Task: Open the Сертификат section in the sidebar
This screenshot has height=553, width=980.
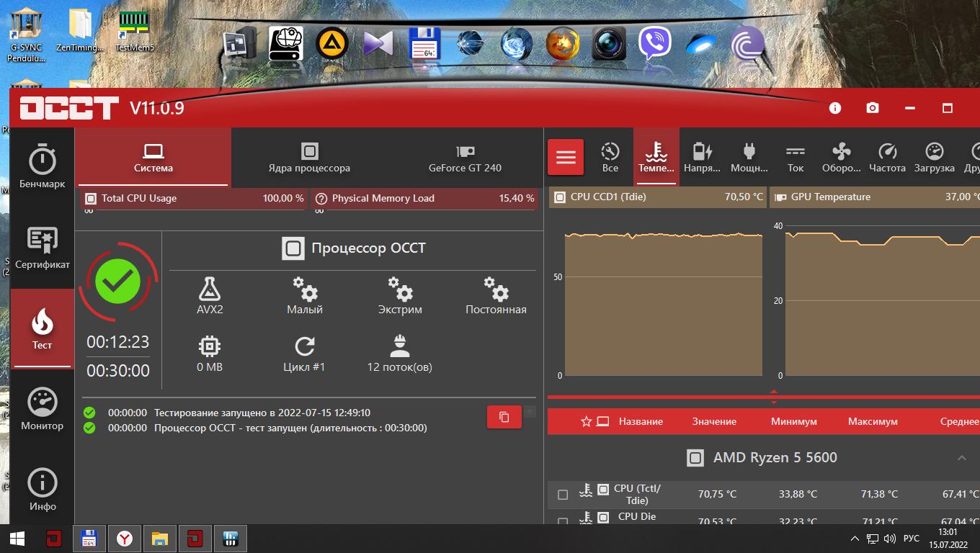Action: click(x=42, y=248)
